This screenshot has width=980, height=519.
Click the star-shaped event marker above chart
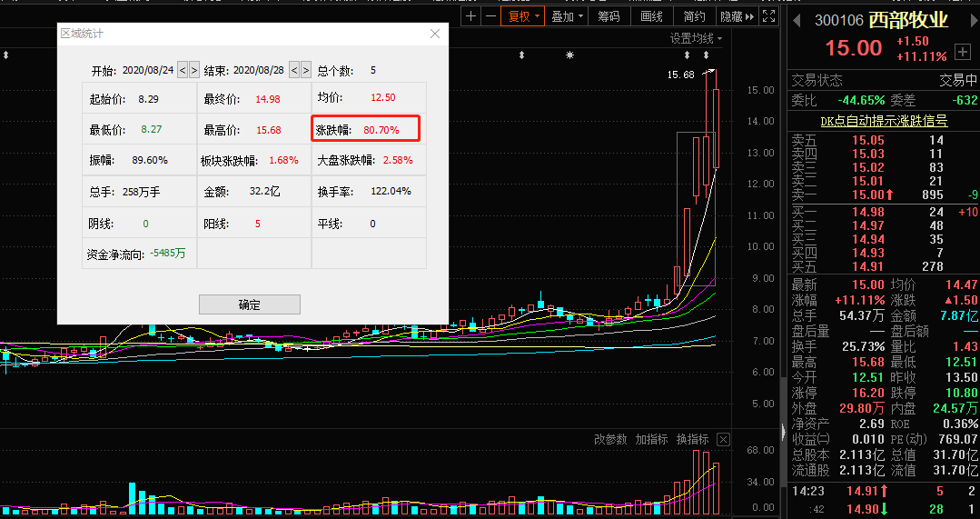569,55
